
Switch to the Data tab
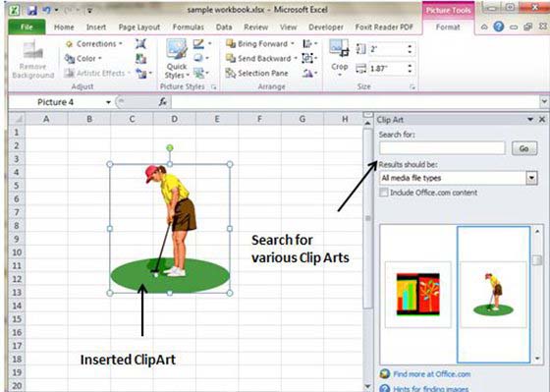(x=224, y=28)
